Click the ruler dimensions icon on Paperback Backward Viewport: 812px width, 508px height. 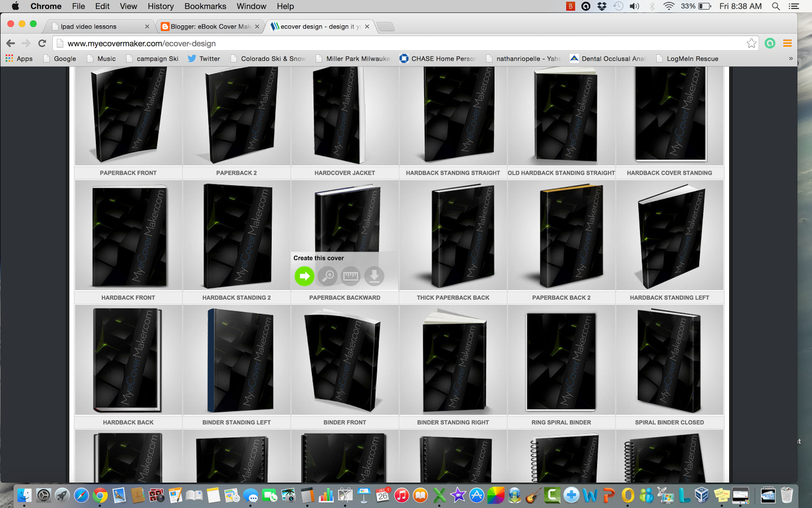pyautogui.click(x=351, y=276)
